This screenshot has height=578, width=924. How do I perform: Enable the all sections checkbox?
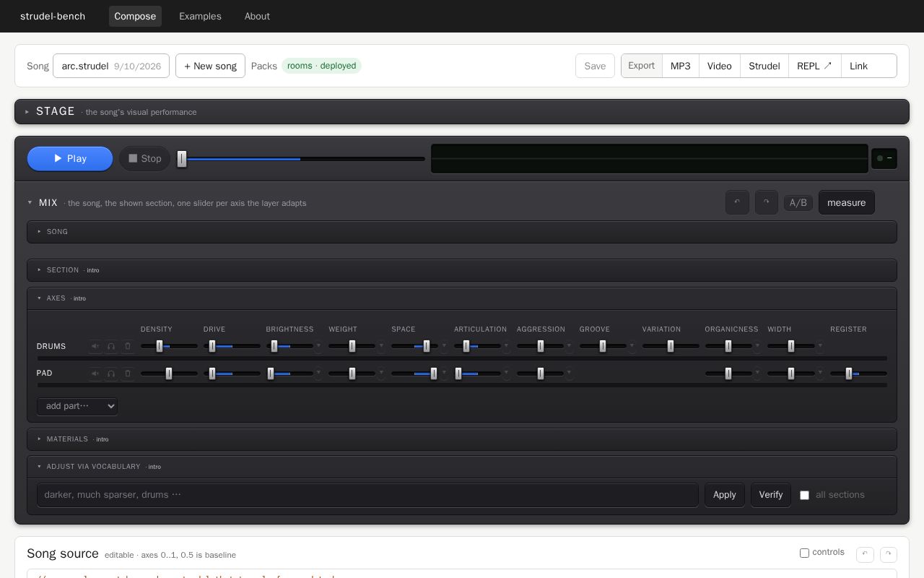pos(804,495)
